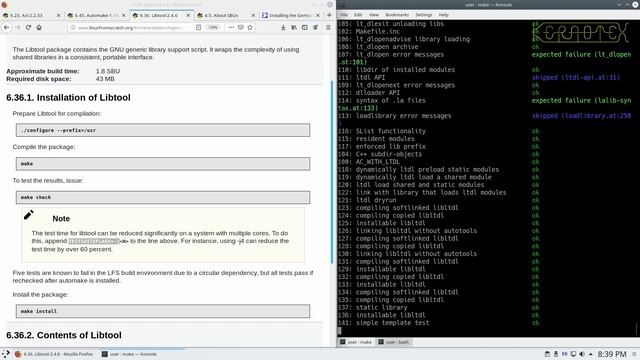
Task: Close the '6.23. Acl-2.2.53' tab
Action: pyautogui.click(x=58, y=15)
